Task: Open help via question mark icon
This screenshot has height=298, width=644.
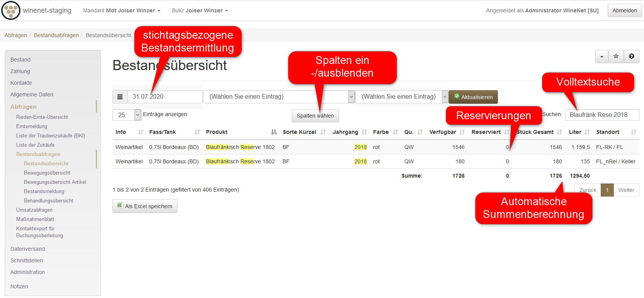Action: tap(631, 57)
